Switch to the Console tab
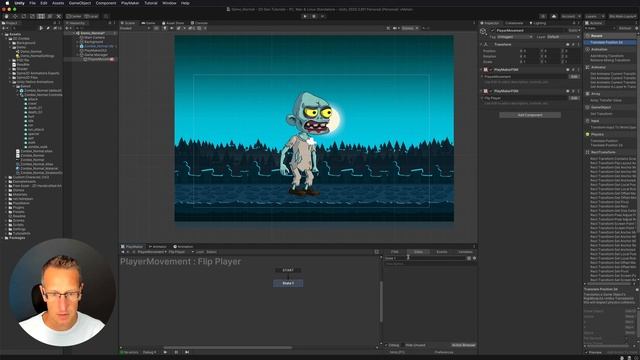This screenshot has width=640, height=360. coord(200,23)
